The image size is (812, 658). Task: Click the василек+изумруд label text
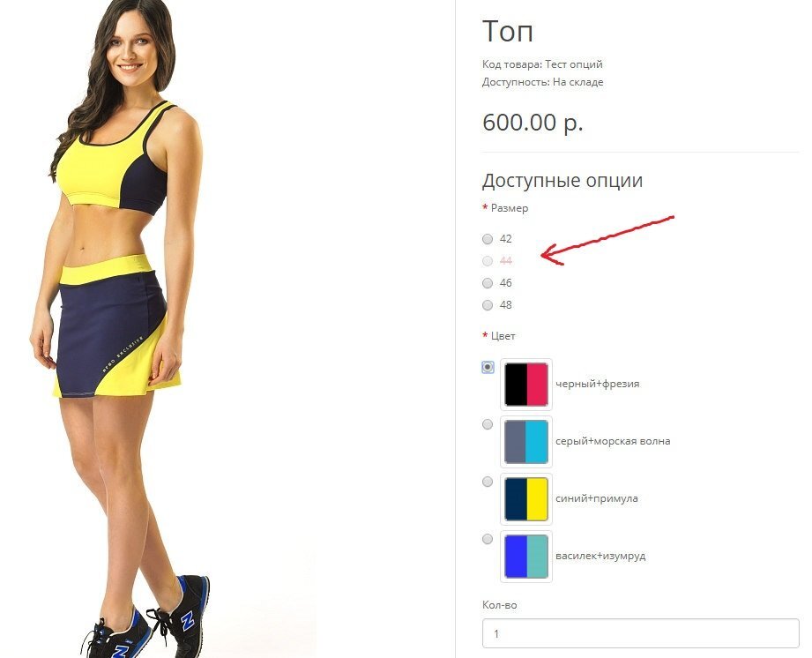[x=600, y=556]
